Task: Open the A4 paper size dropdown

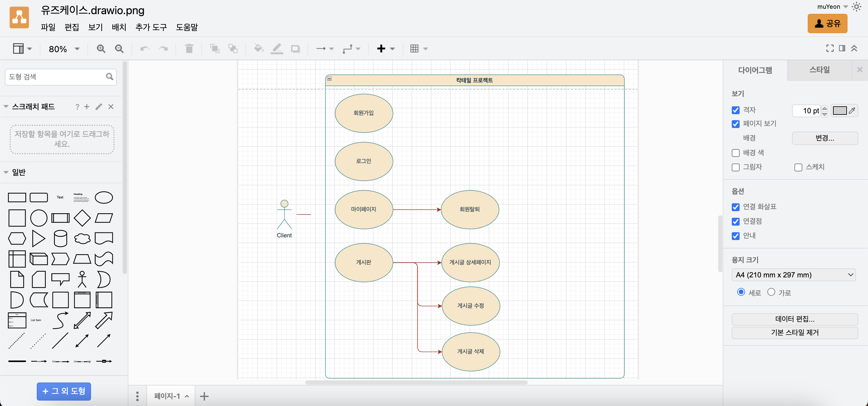Action: click(794, 275)
